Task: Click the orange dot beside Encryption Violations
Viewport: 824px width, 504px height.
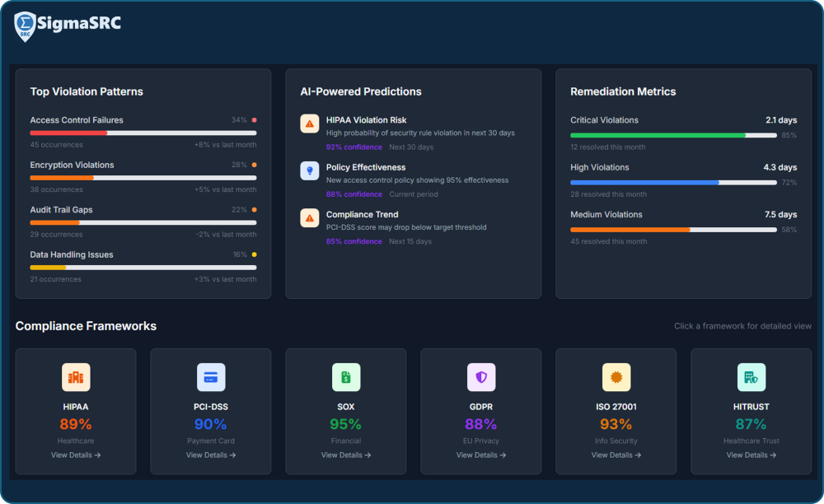Action: (x=255, y=165)
